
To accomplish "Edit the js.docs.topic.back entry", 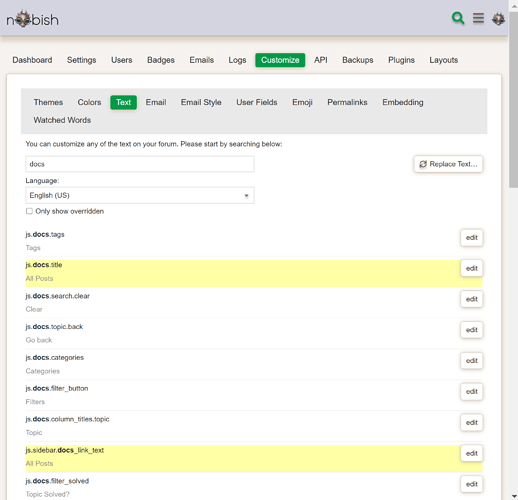I will click(x=472, y=330).
